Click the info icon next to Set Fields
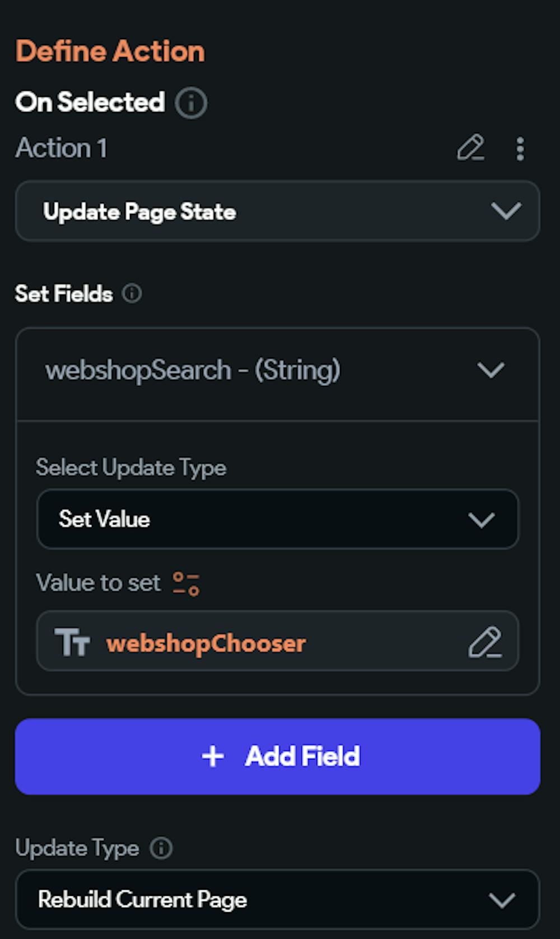The image size is (560, 939). coord(132,293)
